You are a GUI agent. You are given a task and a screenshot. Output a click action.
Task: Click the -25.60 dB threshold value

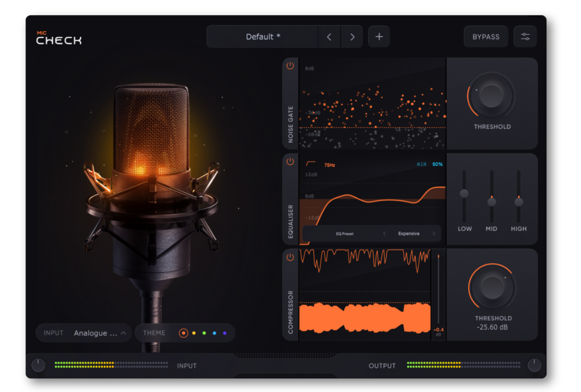[492, 327]
